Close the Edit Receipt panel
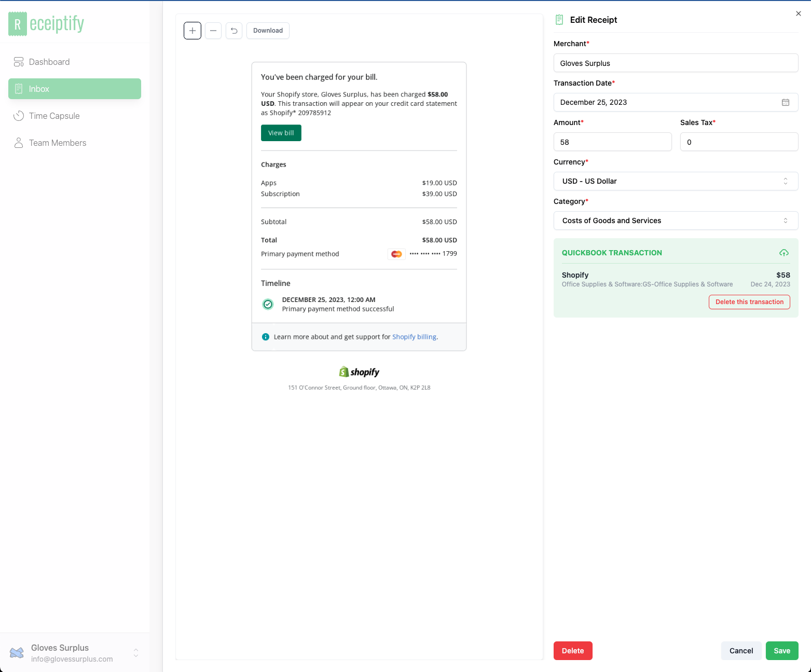The image size is (811, 672). [799, 13]
